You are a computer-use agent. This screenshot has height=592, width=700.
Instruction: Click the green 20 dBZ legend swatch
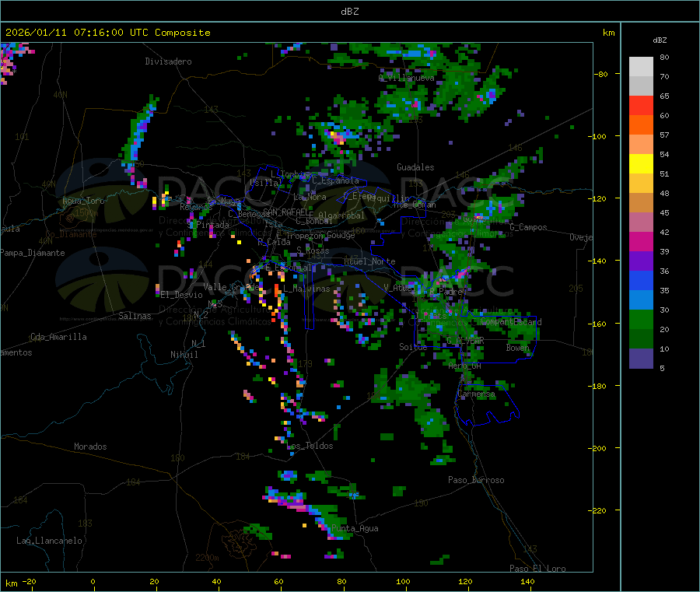[x=641, y=319]
